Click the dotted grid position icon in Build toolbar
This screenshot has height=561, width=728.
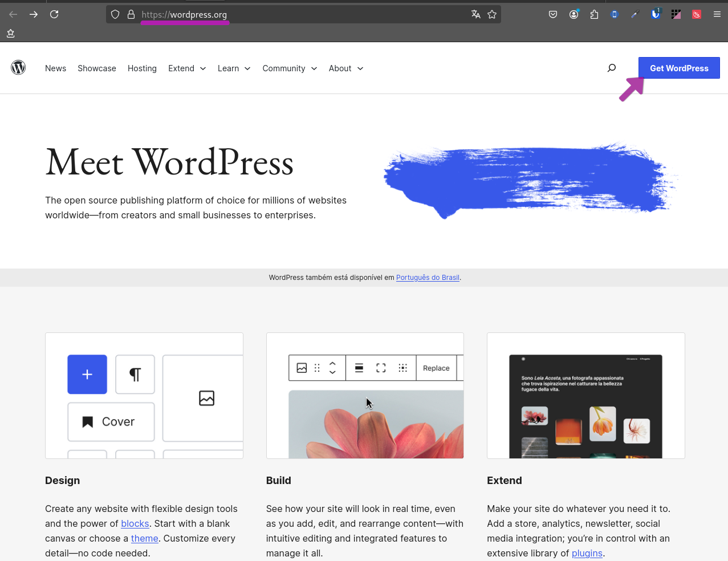click(402, 368)
